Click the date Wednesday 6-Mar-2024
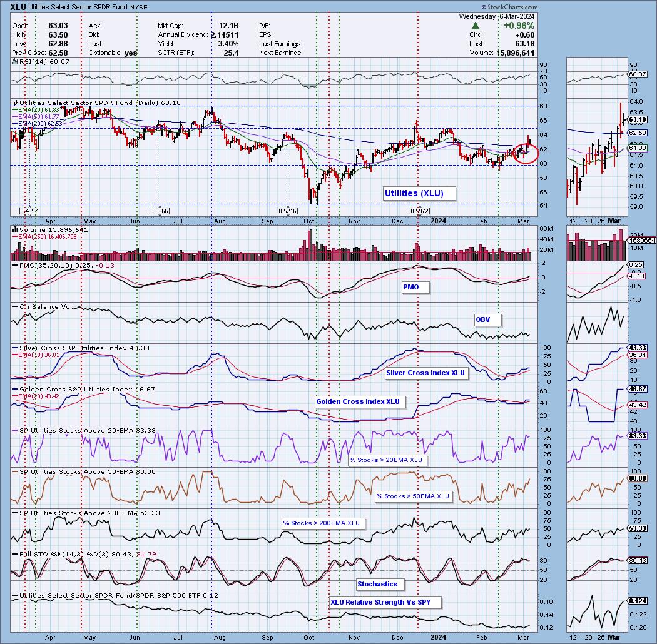 click(x=497, y=16)
